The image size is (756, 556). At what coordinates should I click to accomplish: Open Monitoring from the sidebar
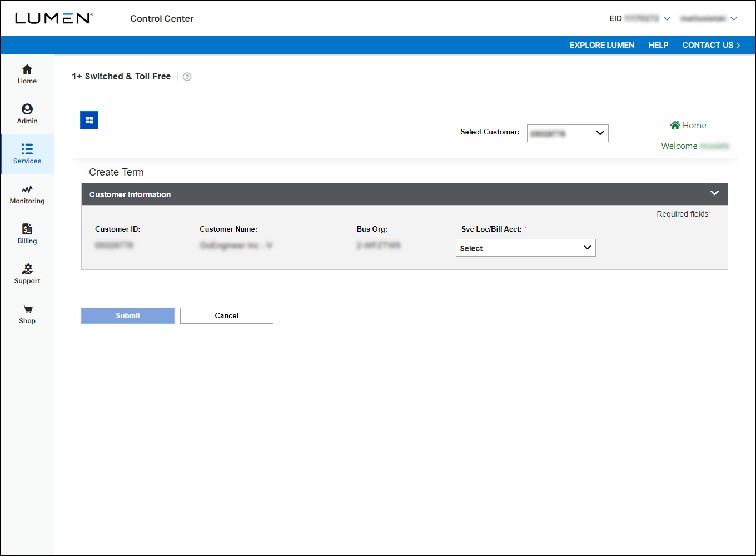tap(27, 189)
